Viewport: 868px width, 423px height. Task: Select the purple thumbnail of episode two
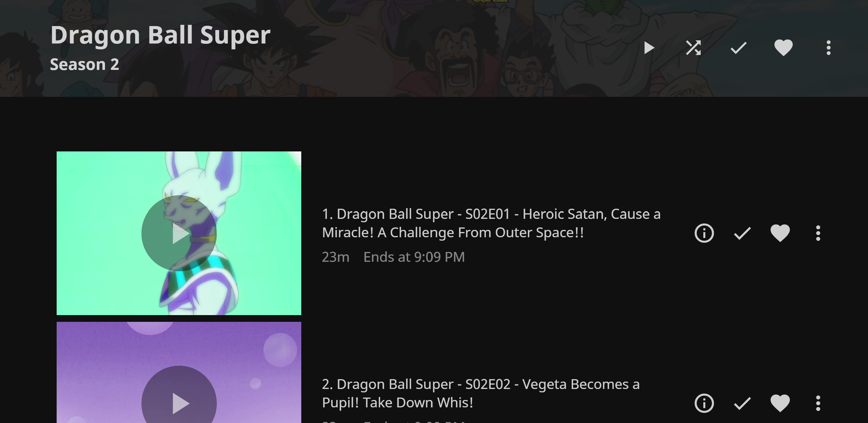pos(179,372)
